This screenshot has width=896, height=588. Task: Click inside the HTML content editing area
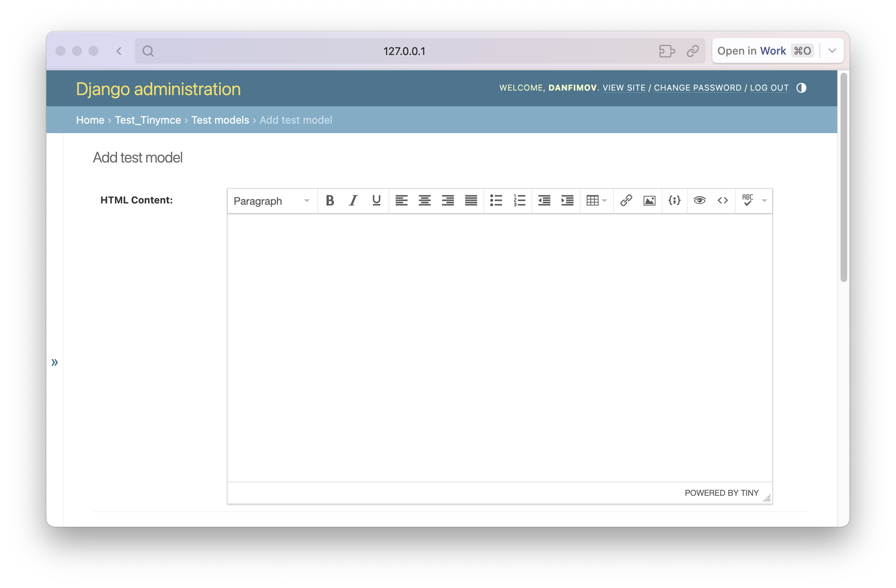tap(500, 347)
